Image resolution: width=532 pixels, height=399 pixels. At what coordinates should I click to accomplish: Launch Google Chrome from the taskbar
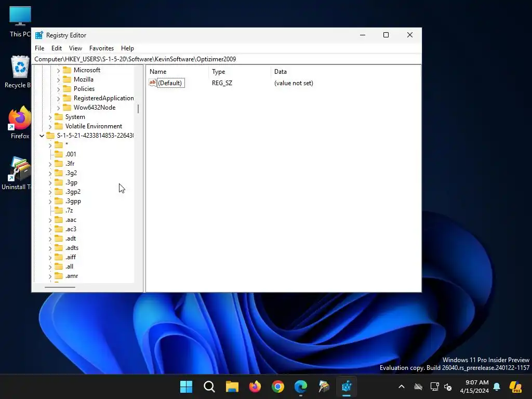(278, 387)
